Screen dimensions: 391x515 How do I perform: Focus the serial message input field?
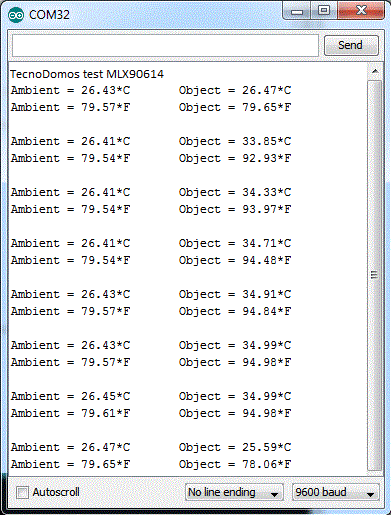coord(165,45)
